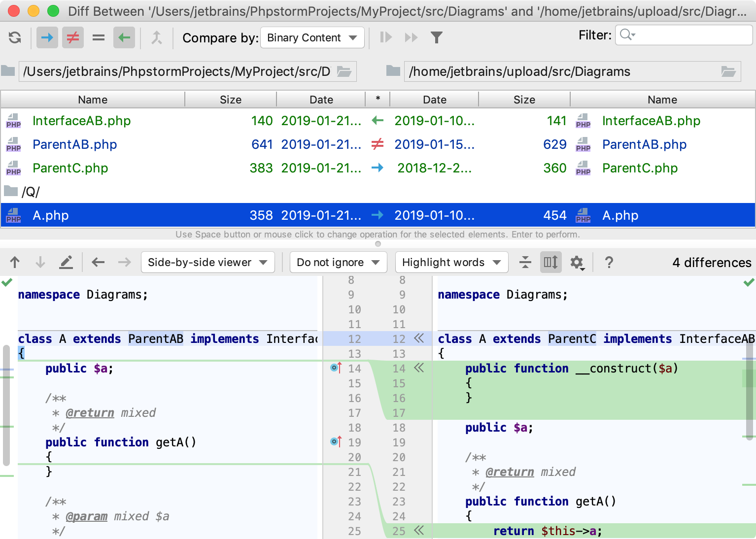Viewport: 756px width, 539px height.
Task: Accept line 12 change with chevron arrows
Action: (x=419, y=338)
